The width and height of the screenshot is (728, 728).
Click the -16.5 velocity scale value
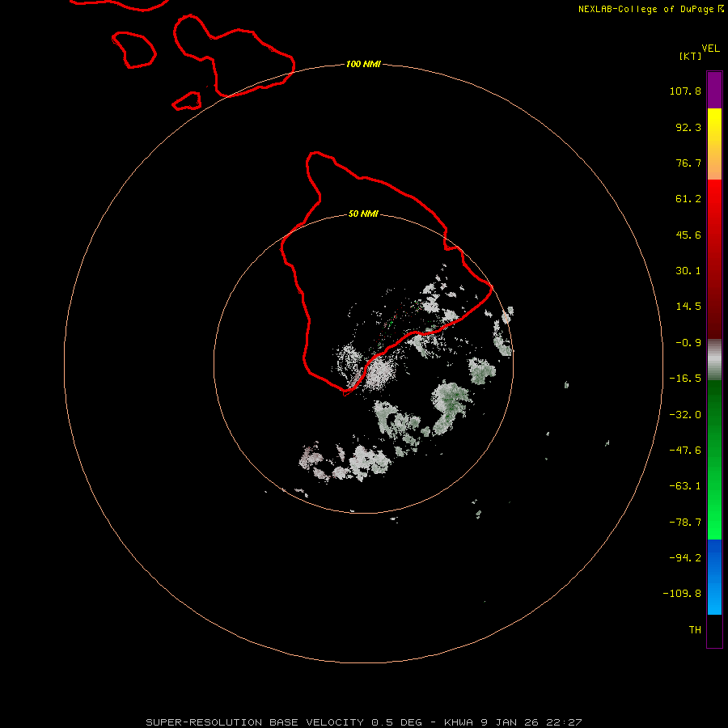click(685, 379)
